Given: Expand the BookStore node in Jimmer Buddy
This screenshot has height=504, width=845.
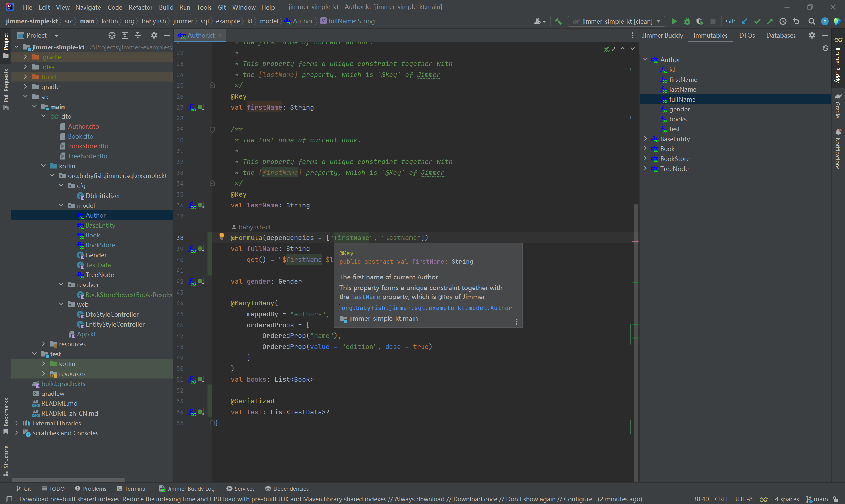Looking at the screenshot, I should (x=645, y=158).
